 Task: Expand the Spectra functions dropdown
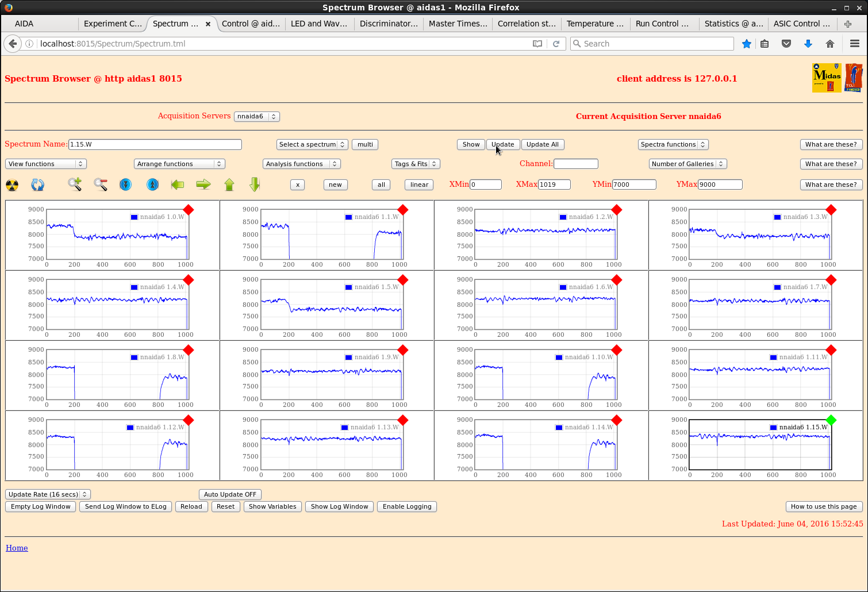[x=673, y=144]
